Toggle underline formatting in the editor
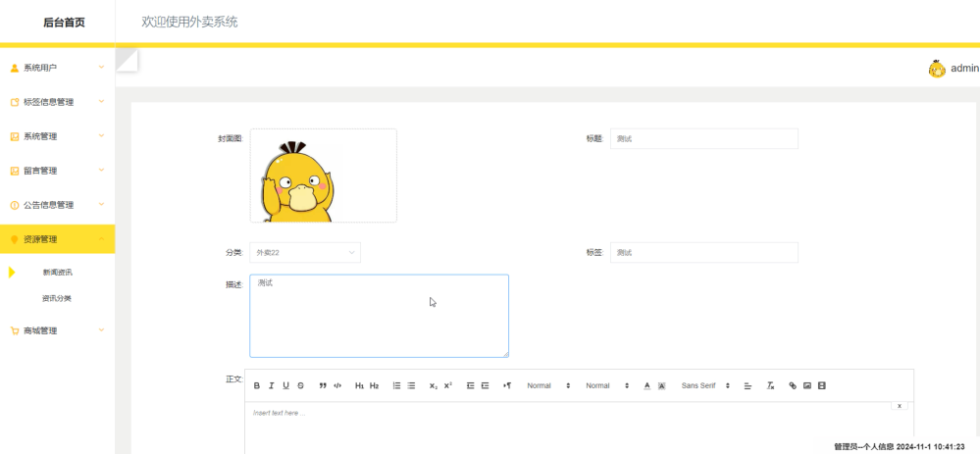Viewport: 980px width, 454px height. (x=285, y=386)
